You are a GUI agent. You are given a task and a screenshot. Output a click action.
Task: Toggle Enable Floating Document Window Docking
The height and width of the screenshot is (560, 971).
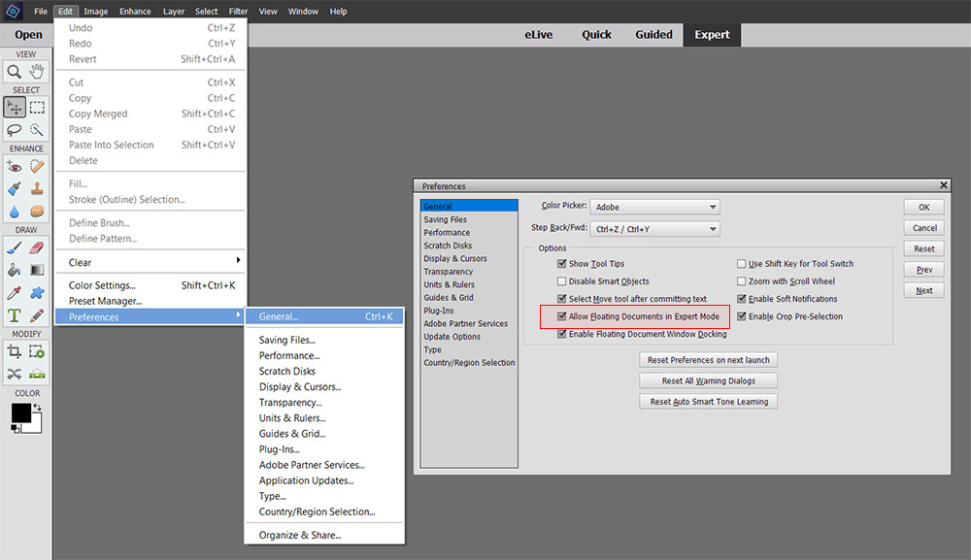tap(561, 334)
